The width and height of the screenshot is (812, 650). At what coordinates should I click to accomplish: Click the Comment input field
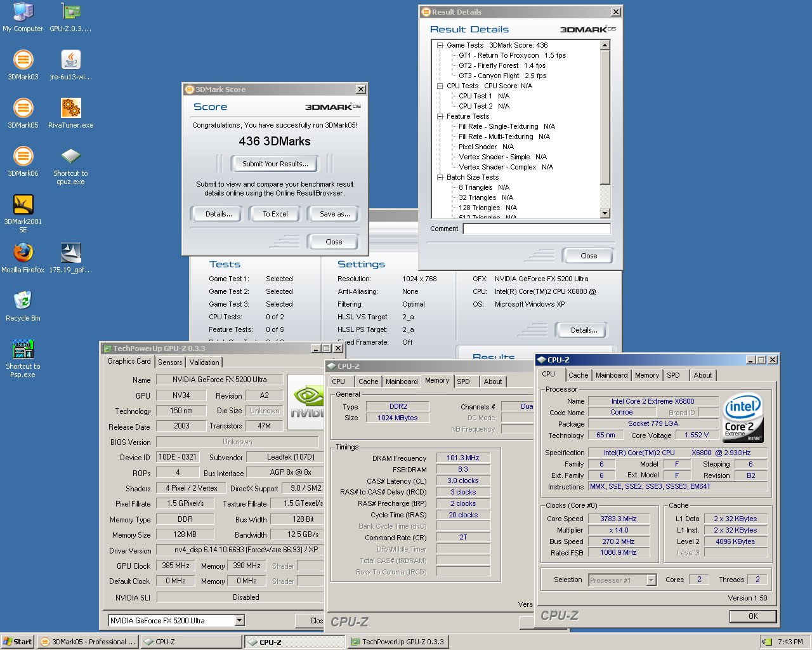coord(537,229)
